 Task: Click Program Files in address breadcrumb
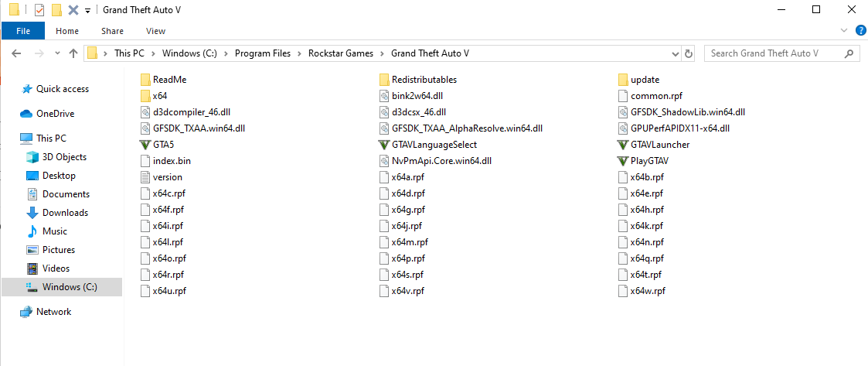coord(262,54)
